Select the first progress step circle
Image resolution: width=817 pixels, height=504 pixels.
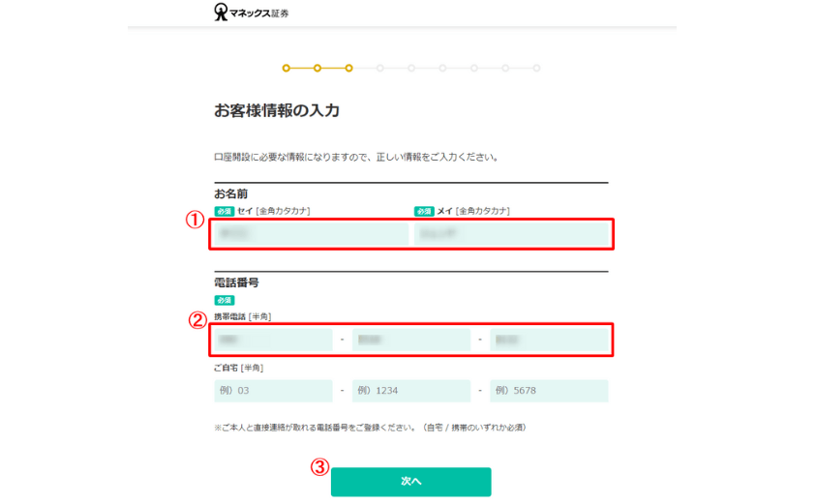click(x=287, y=69)
